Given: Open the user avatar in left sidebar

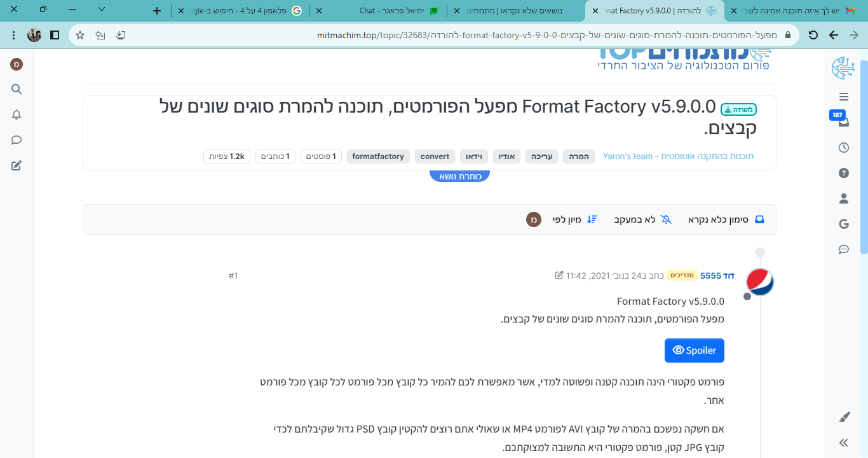Looking at the screenshot, I should tap(17, 64).
